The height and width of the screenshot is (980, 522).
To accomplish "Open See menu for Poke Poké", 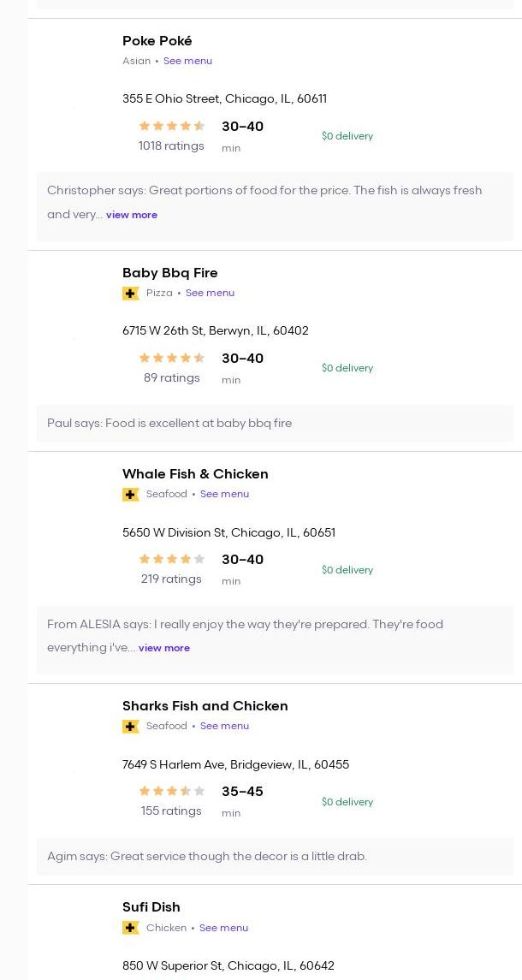I will pyautogui.click(x=187, y=61).
